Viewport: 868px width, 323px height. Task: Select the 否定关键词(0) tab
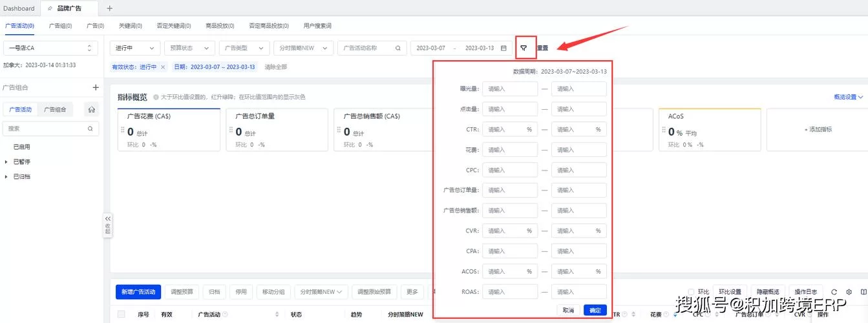click(x=174, y=26)
